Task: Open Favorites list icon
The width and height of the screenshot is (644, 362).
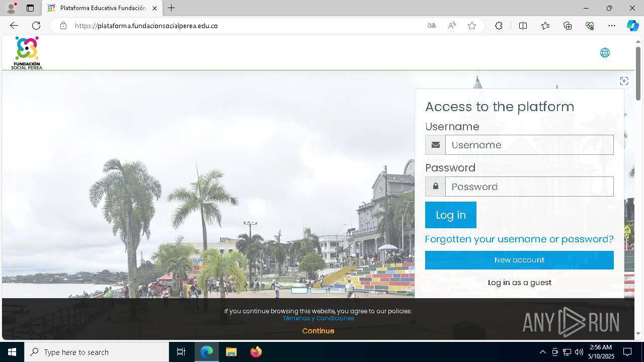Action: pos(545,26)
